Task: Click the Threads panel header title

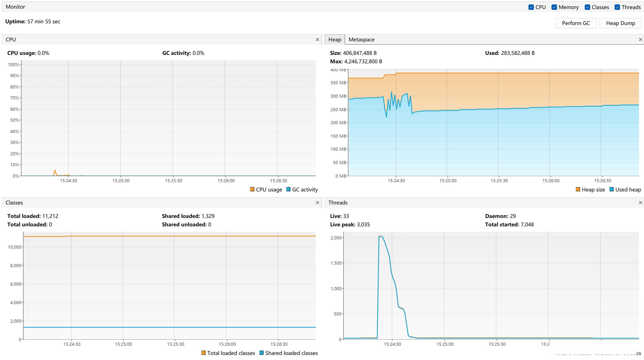Action: [x=338, y=203]
